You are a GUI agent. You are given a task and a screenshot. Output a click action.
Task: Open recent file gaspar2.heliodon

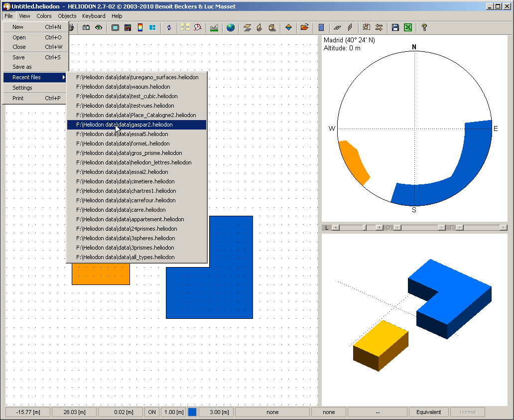tap(136, 125)
